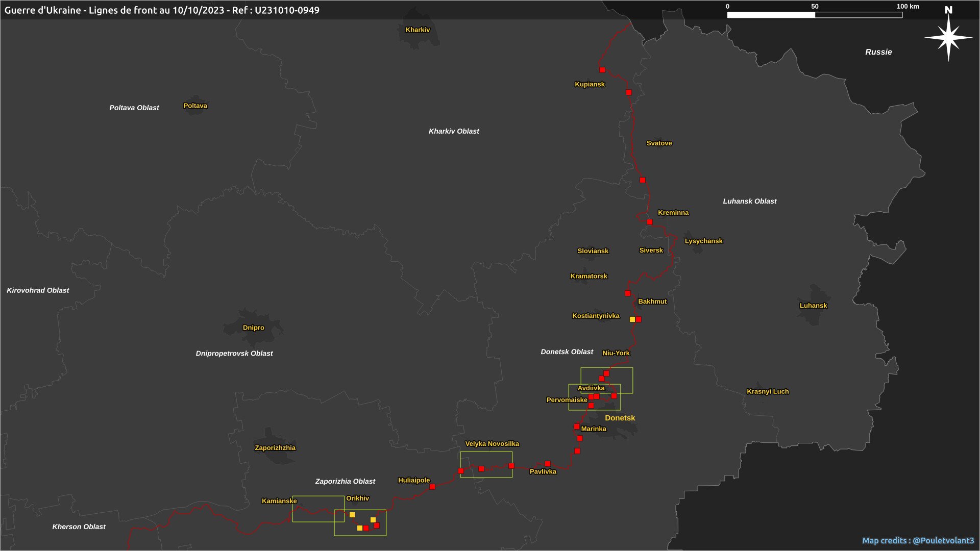
Task: Click the Bakhmut label
Action: click(652, 302)
